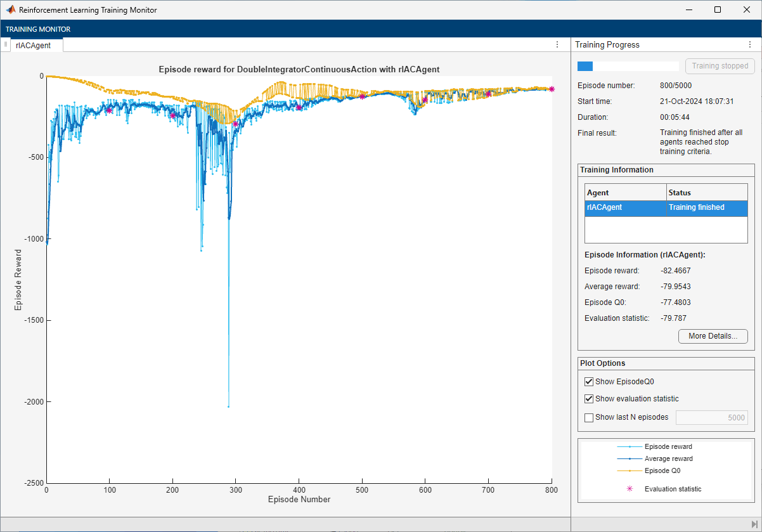Switch to the TRAINING MONITOR ribbon tab

(38, 29)
